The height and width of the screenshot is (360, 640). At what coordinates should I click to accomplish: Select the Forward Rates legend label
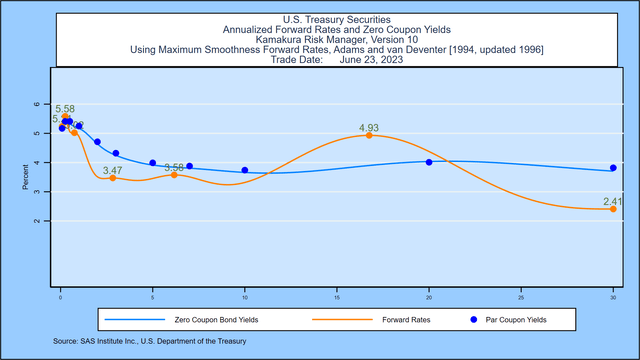pyautogui.click(x=406, y=320)
